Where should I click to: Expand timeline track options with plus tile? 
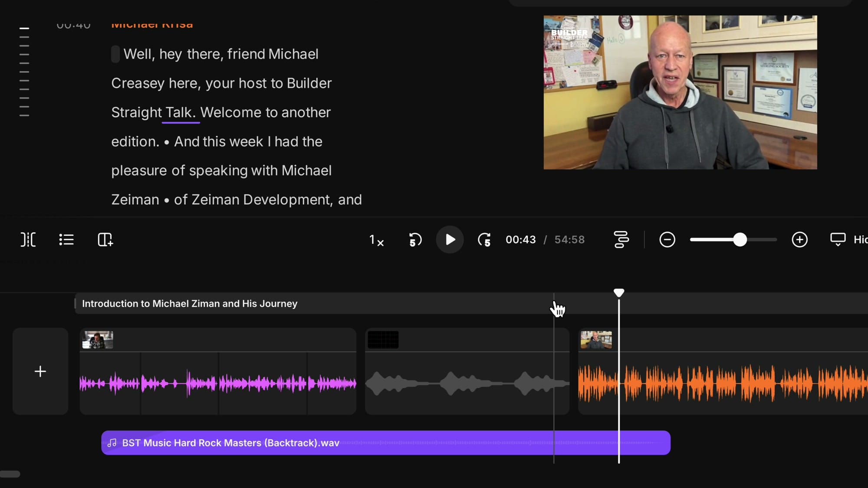pyautogui.click(x=40, y=371)
